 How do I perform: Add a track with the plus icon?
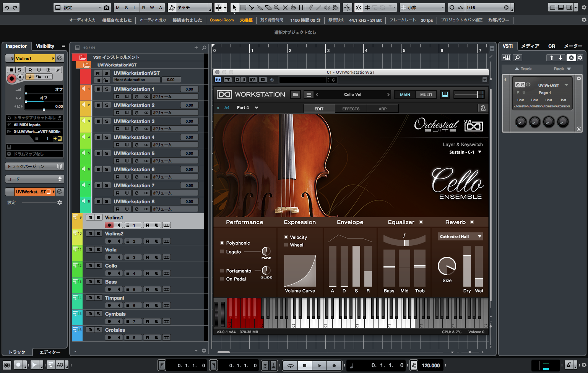[x=196, y=48]
